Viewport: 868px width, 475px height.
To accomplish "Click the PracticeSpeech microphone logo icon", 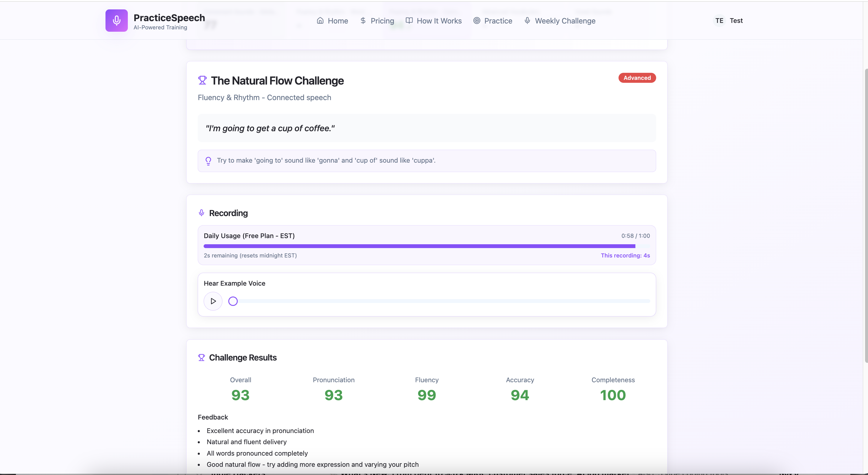I will point(116,21).
